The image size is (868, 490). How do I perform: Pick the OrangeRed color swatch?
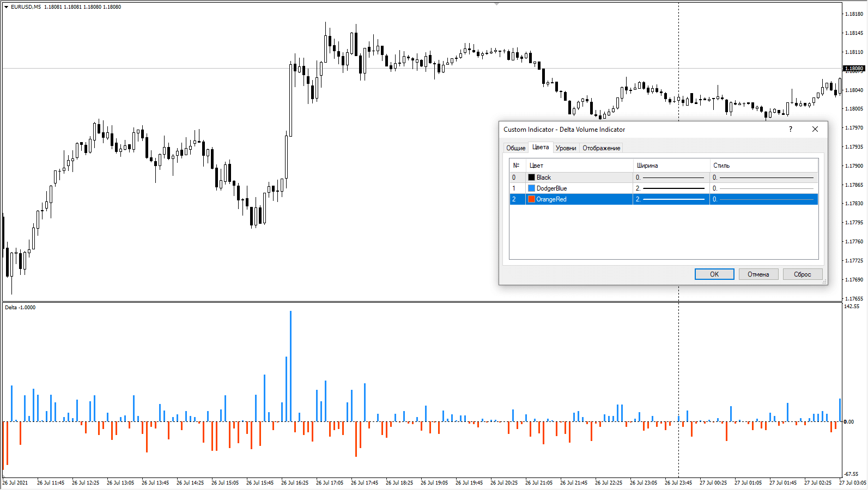[531, 199]
